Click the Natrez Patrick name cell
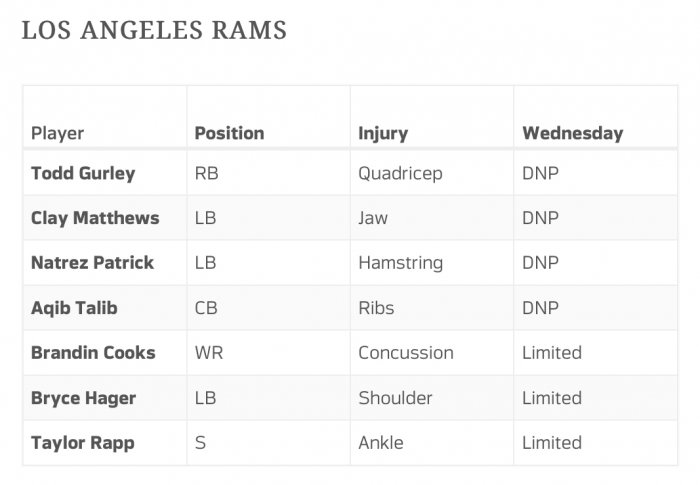Image resolution: width=700 pixels, height=485 pixels. [92, 263]
